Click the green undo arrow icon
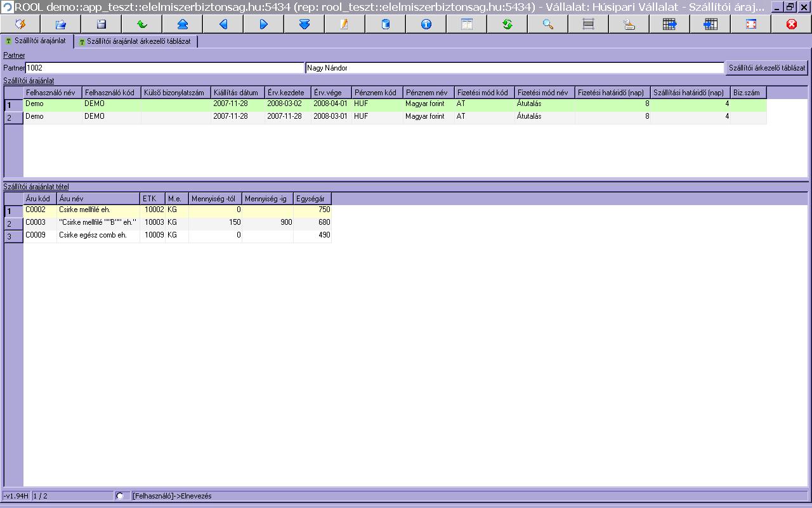 (142, 24)
